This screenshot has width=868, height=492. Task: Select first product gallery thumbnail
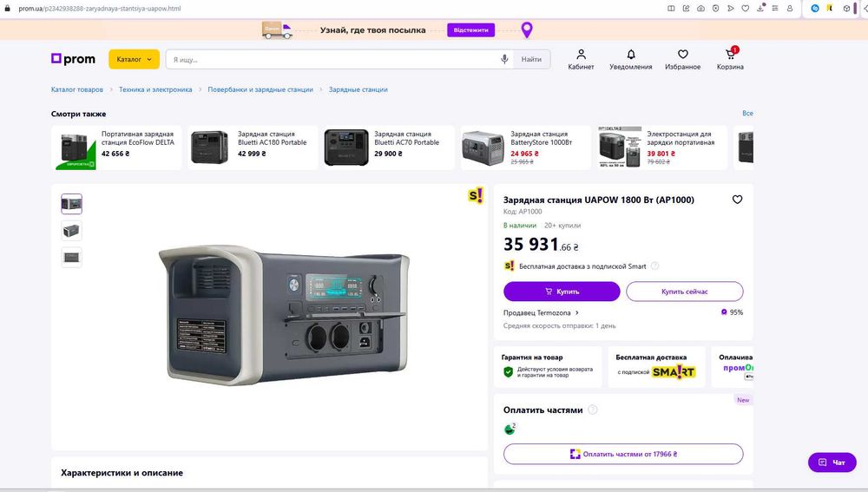[71, 204]
